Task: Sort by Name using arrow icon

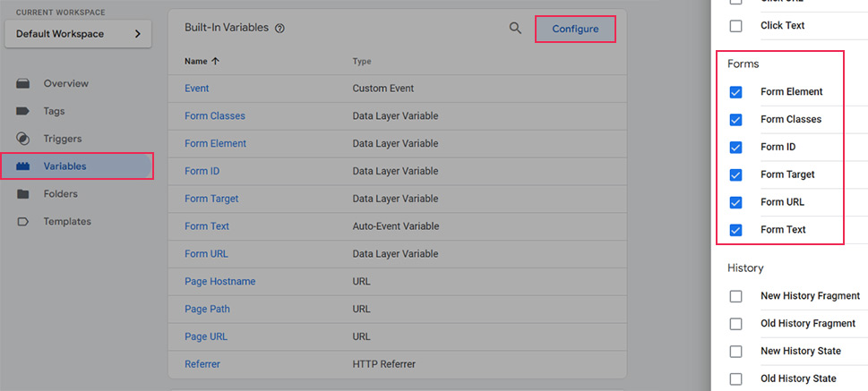Action: tap(215, 62)
